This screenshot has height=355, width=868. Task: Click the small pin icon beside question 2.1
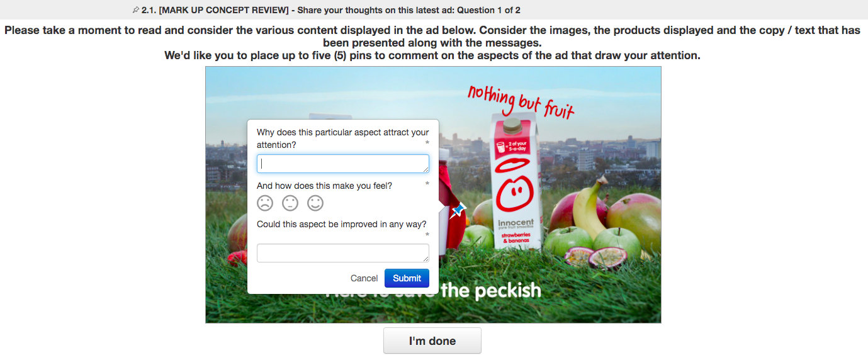click(136, 10)
